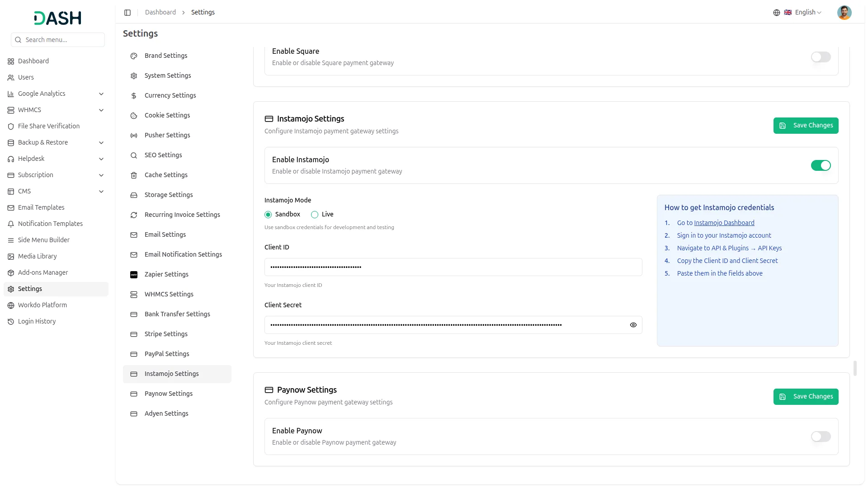Select Instamojo Settings in settings list
This screenshot has width=868, height=488.
coord(177,374)
